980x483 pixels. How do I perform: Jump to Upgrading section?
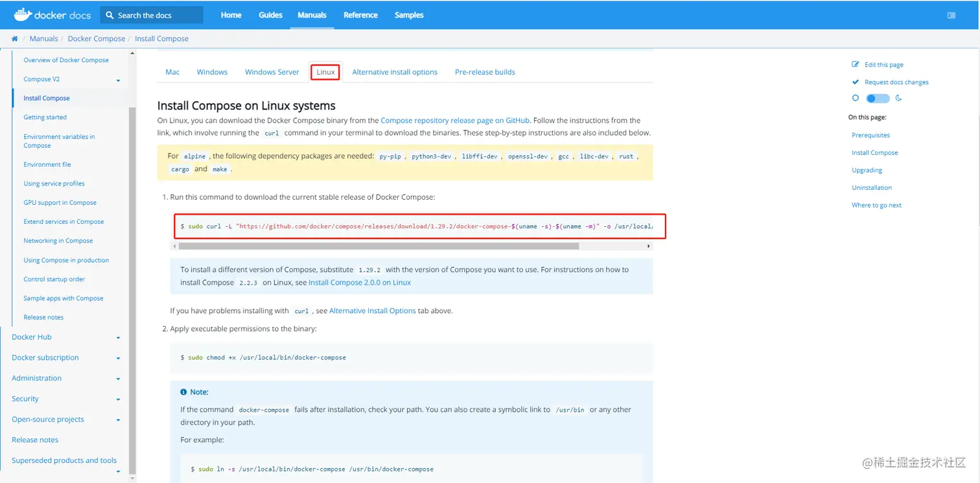(867, 171)
